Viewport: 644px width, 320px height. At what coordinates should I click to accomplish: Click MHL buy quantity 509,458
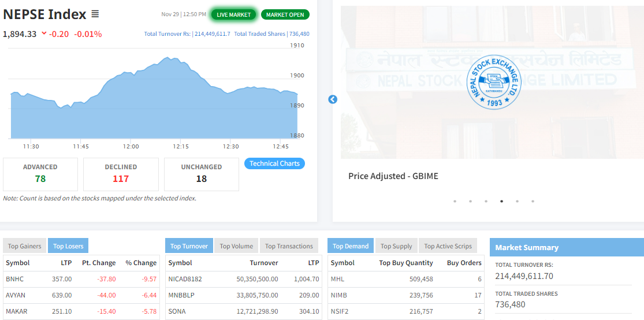[421, 279]
